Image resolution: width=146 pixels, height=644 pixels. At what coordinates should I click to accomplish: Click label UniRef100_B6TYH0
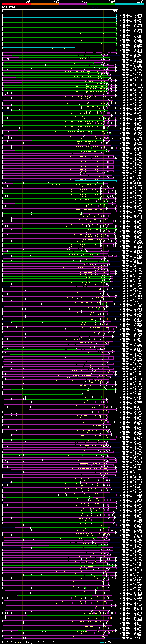[131, 37]
